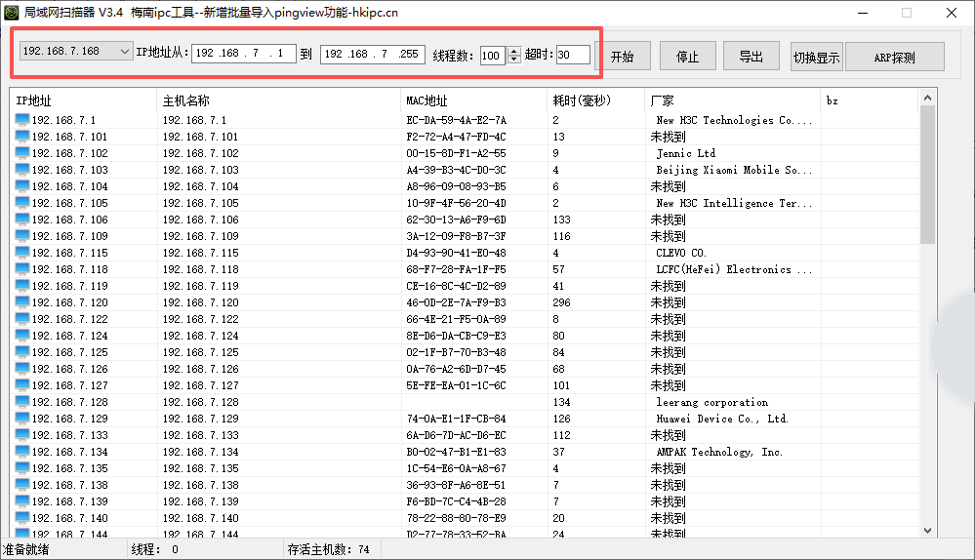975x560 pixels.
Task: Click the computer icon for 192.168.7.134
Action: click(x=22, y=452)
